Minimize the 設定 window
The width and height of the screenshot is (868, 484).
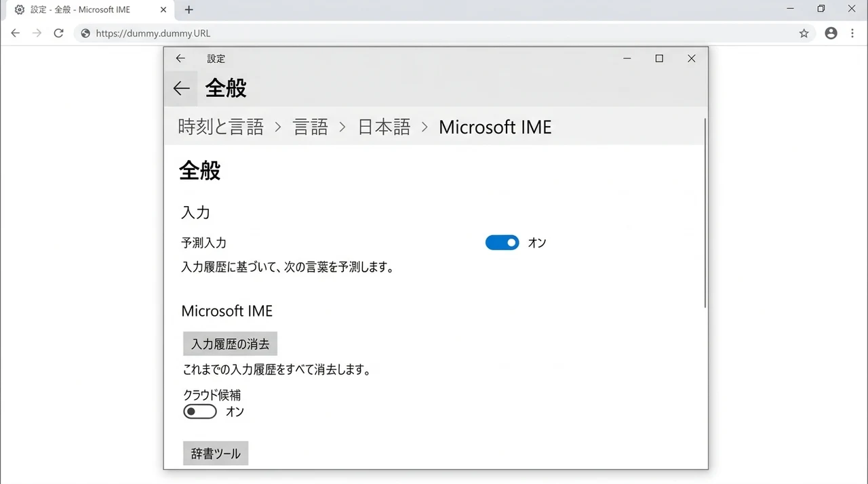(x=627, y=59)
